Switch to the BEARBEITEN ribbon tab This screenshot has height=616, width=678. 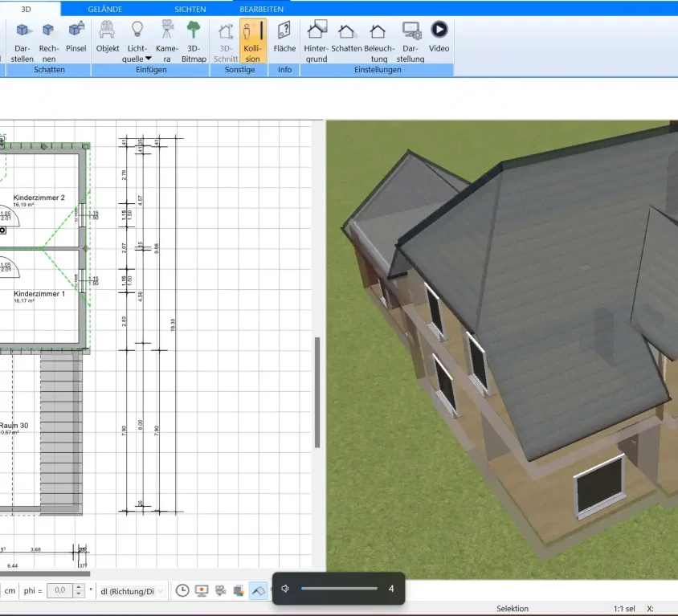point(261,9)
